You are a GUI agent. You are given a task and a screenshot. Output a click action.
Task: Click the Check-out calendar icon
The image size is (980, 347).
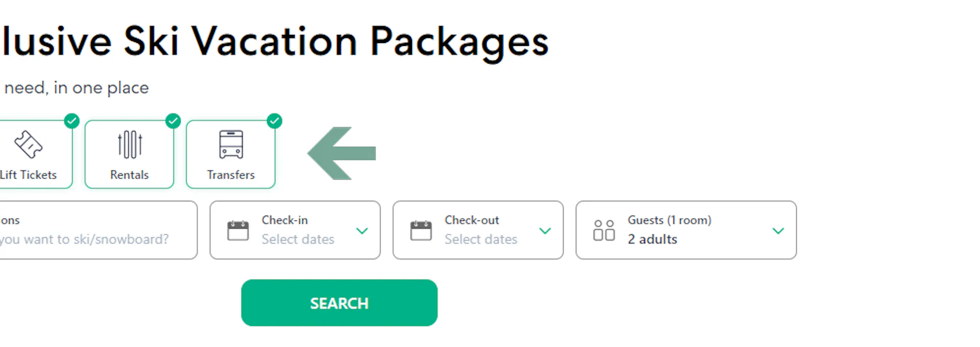tap(421, 230)
